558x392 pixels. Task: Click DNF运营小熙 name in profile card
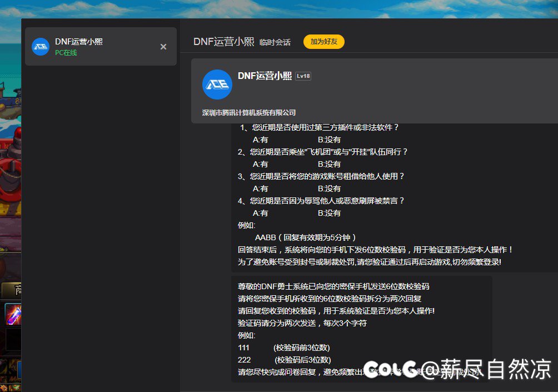click(x=265, y=76)
